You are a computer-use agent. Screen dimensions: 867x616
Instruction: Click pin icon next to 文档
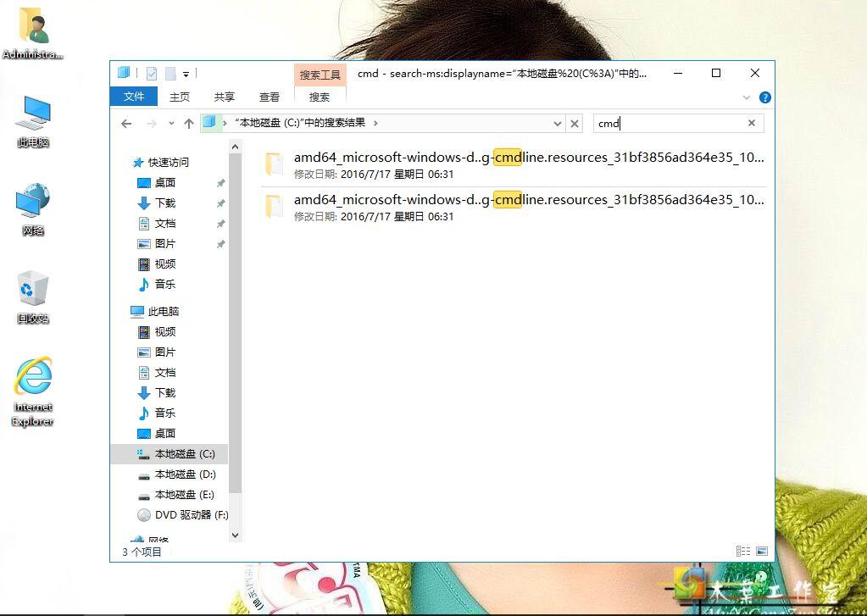(220, 224)
